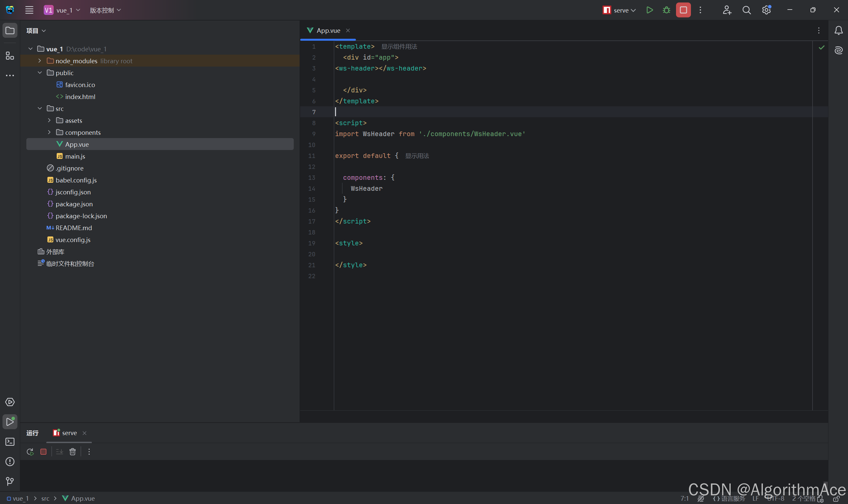
Task: Open Search Everywhere magnifier
Action: tap(746, 10)
